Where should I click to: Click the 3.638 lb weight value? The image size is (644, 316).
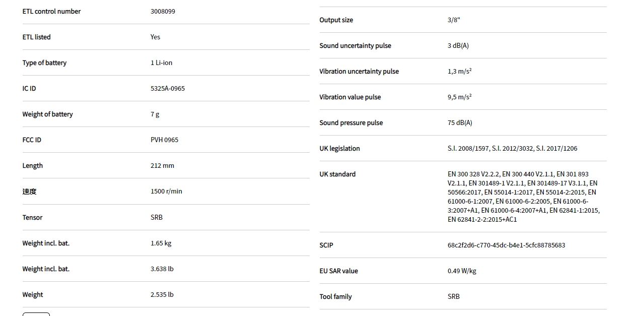tap(162, 269)
